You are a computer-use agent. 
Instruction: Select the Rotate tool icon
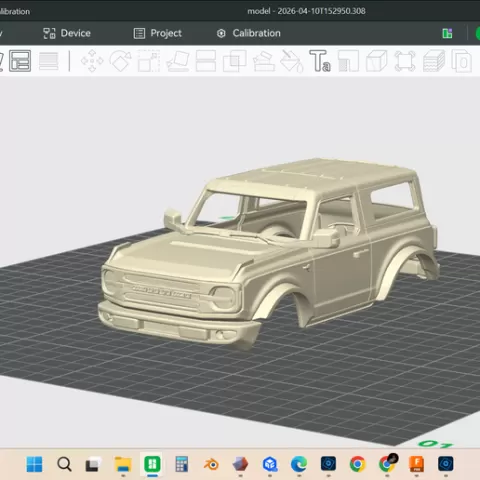click(x=121, y=61)
